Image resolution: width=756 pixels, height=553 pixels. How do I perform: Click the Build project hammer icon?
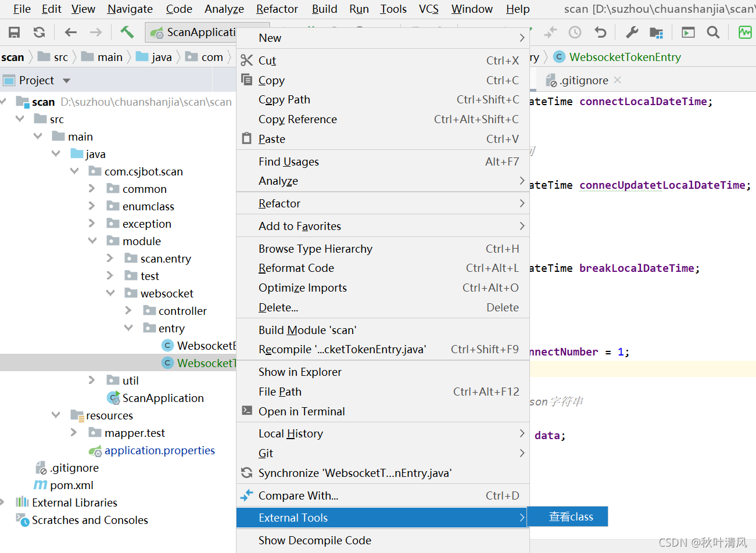tap(127, 32)
